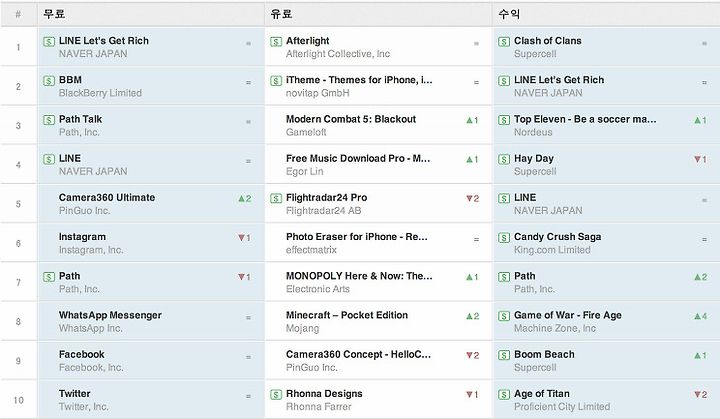Open Top Eleven soccer manager link
This screenshot has height=419, width=720.
pyautogui.click(x=585, y=119)
